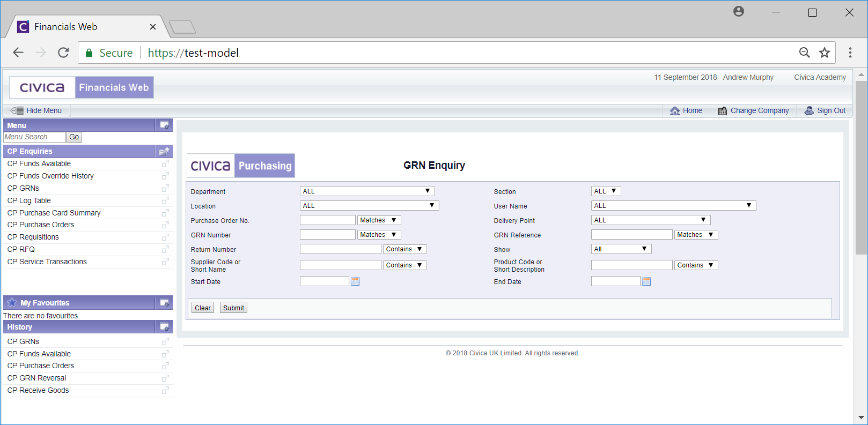Click the Purchase Order No. input field
Image resolution: width=868 pixels, height=425 pixels.
point(328,220)
